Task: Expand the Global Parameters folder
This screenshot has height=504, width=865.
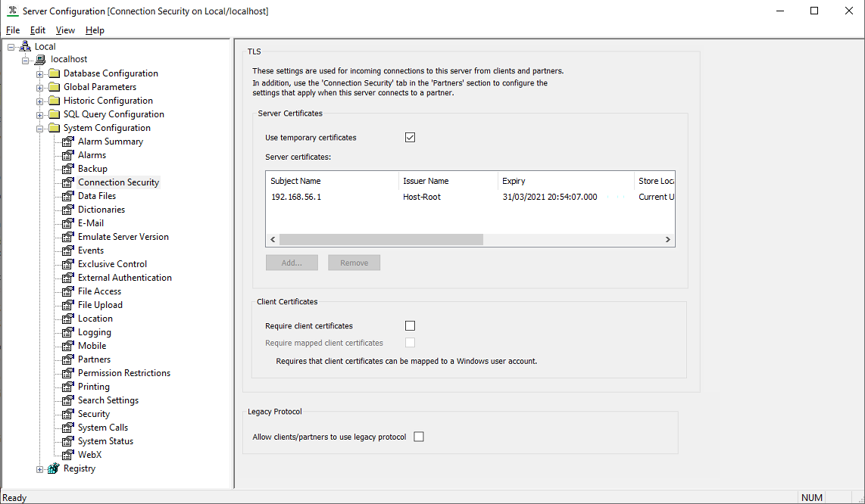Action: coord(40,87)
